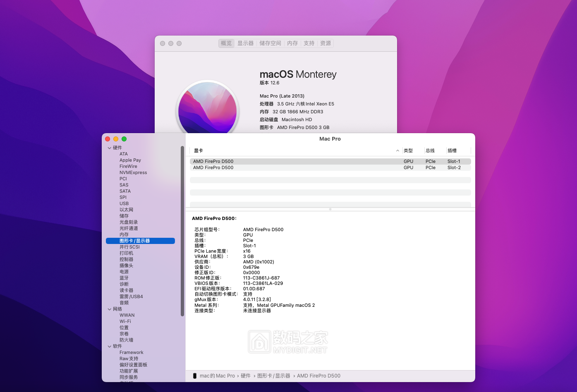577x392 pixels.
Task: Select the 支持 tab
Action: click(309, 43)
